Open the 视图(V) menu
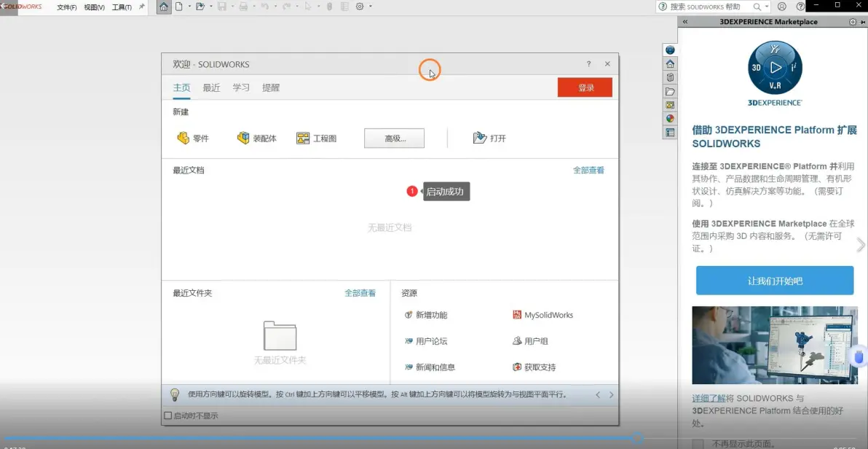The height and width of the screenshot is (449, 868). (94, 7)
